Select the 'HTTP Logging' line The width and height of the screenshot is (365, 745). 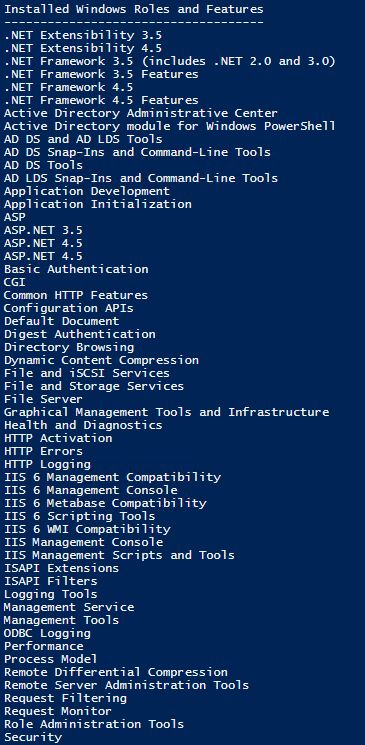pyautogui.click(x=47, y=464)
